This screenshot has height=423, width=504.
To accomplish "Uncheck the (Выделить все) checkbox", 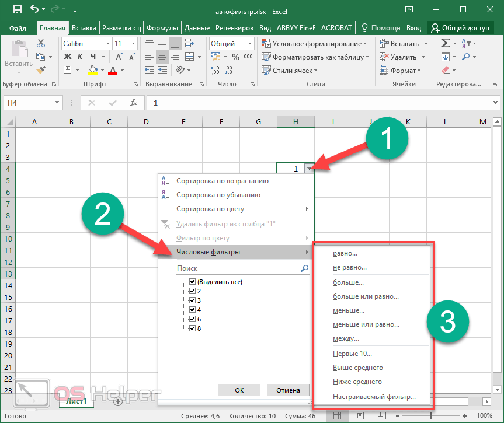I will pos(193,282).
